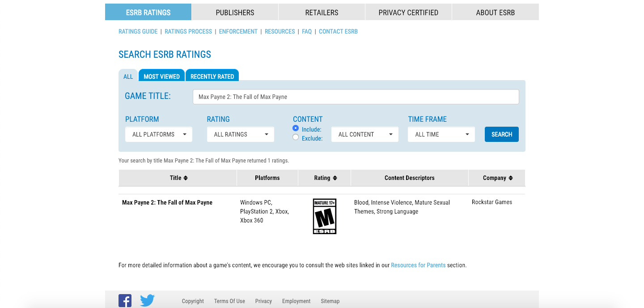Click the Game Title input field

356,97
